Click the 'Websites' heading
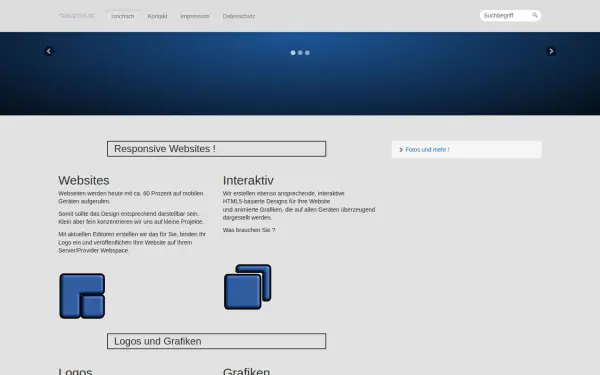Screen dimensions: 600x375 click(x=84, y=180)
